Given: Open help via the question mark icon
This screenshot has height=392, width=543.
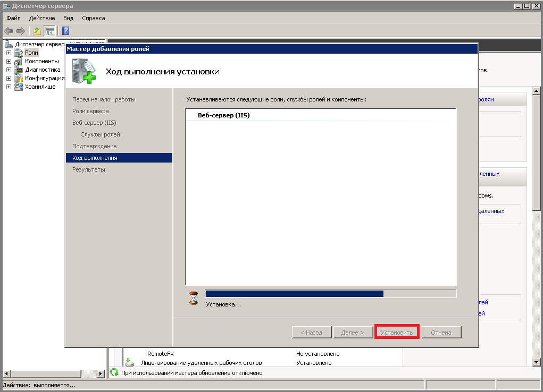Looking at the screenshot, I should [66, 31].
